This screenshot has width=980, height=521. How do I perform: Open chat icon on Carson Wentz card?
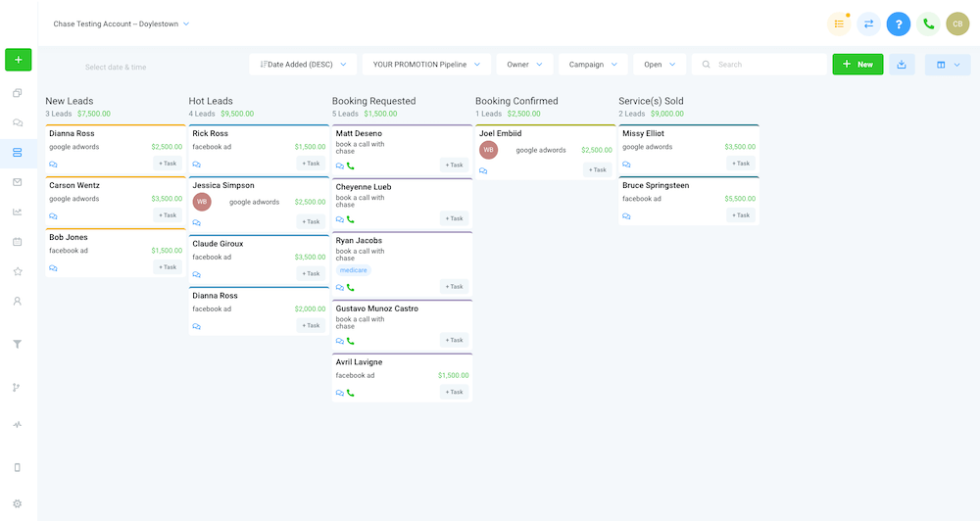(53, 216)
